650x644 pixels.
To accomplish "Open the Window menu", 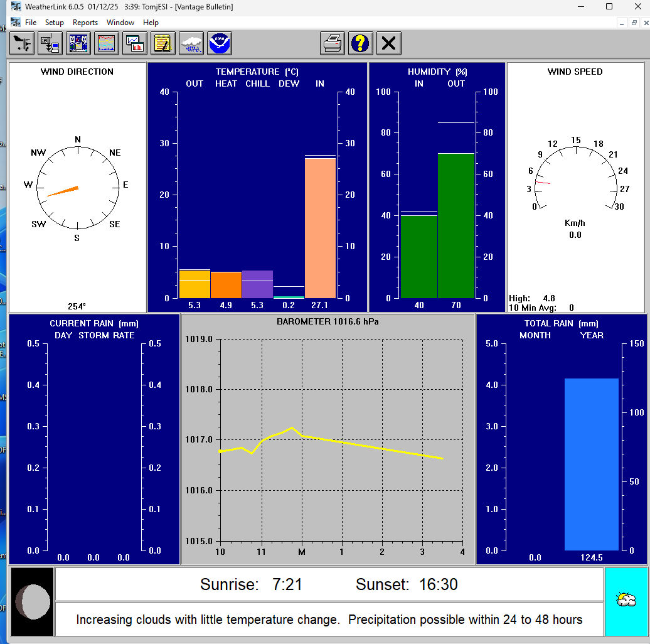I will [x=120, y=23].
